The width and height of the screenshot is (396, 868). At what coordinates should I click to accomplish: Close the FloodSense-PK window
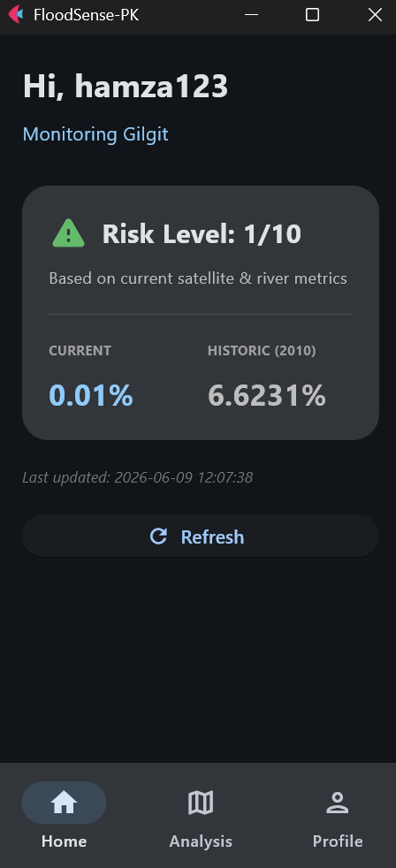[x=375, y=15]
